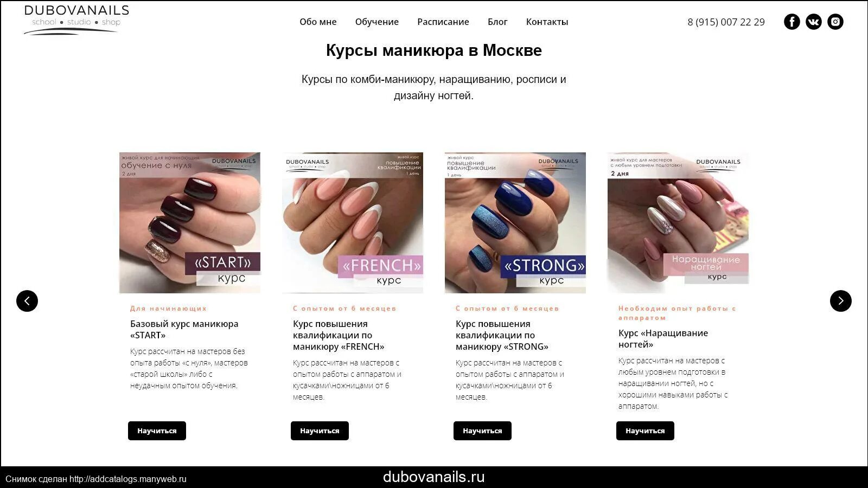Open the «Обо мне» menu item
868x488 pixels.
click(318, 22)
